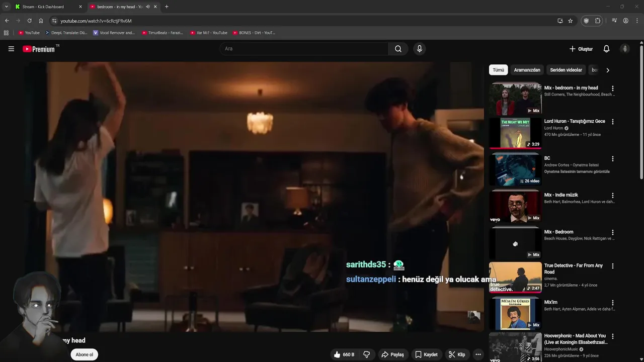Open the site information icon in the address bar

[54, 21]
